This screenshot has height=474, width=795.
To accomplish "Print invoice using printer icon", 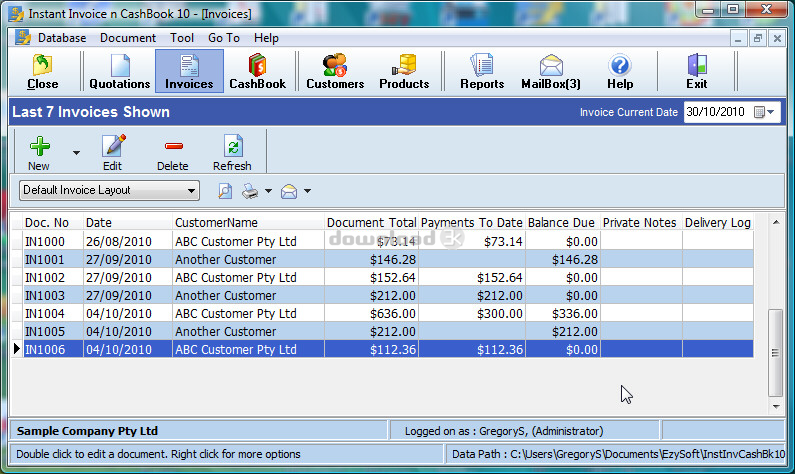I will pyautogui.click(x=250, y=191).
